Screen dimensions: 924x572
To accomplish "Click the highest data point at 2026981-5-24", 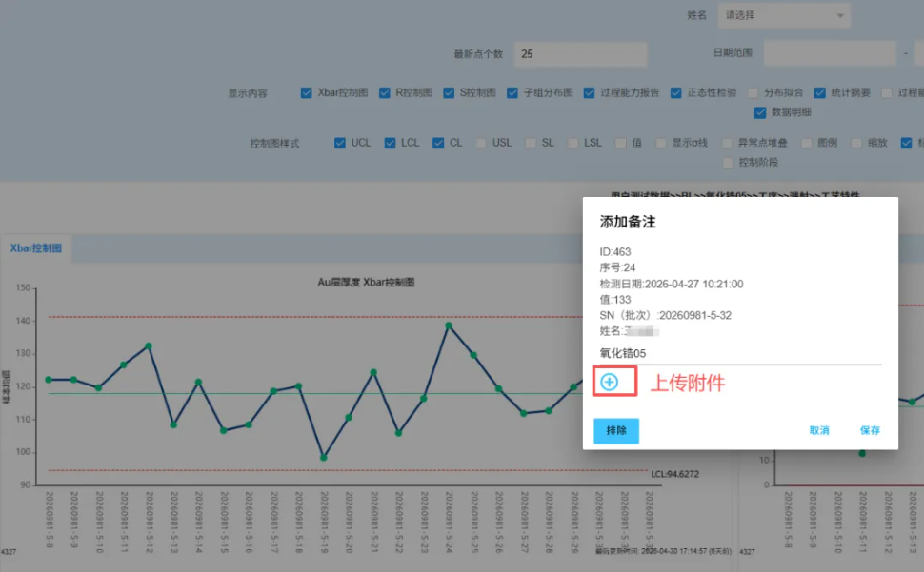I will coord(449,325).
